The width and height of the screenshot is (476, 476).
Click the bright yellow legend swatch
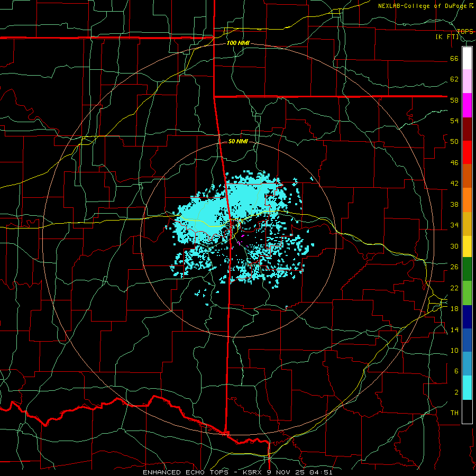click(467, 246)
